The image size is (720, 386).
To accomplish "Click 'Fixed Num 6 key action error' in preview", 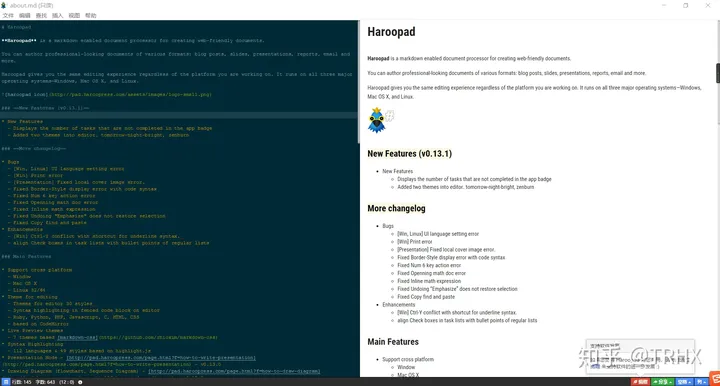I will [x=429, y=265].
